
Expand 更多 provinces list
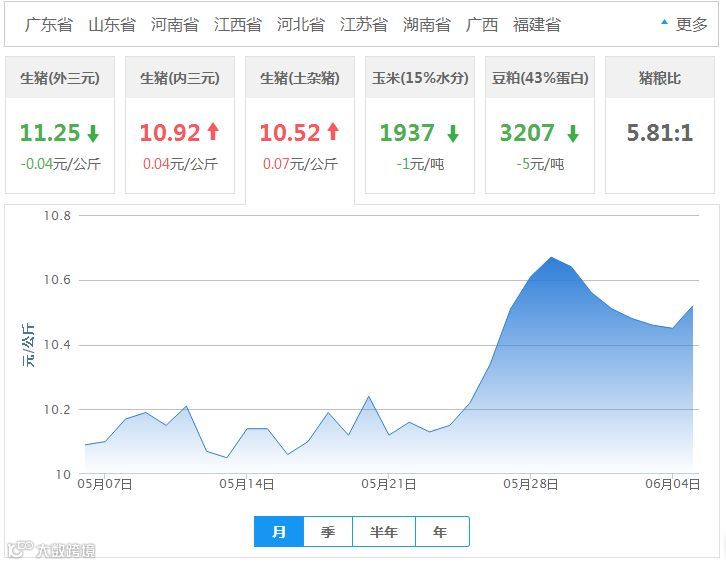[x=691, y=25]
